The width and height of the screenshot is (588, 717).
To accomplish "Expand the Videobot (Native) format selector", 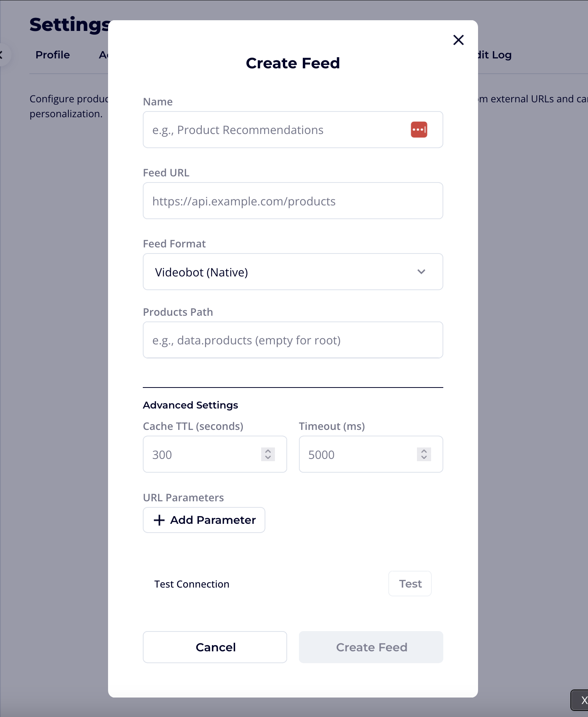I will (293, 271).
